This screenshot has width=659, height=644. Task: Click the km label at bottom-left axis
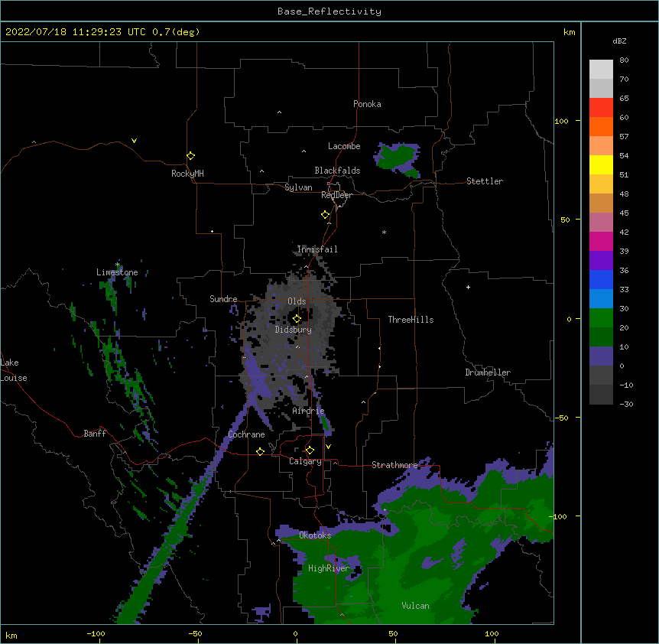pos(11,635)
